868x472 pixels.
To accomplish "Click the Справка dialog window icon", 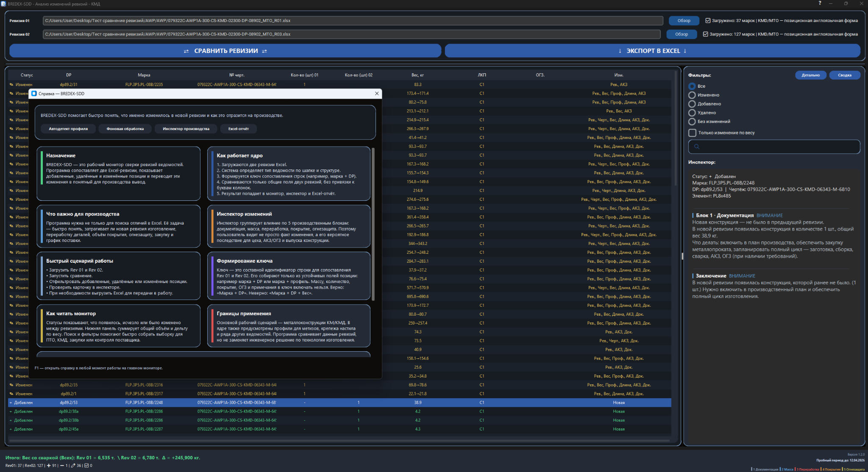I will 34,94.
